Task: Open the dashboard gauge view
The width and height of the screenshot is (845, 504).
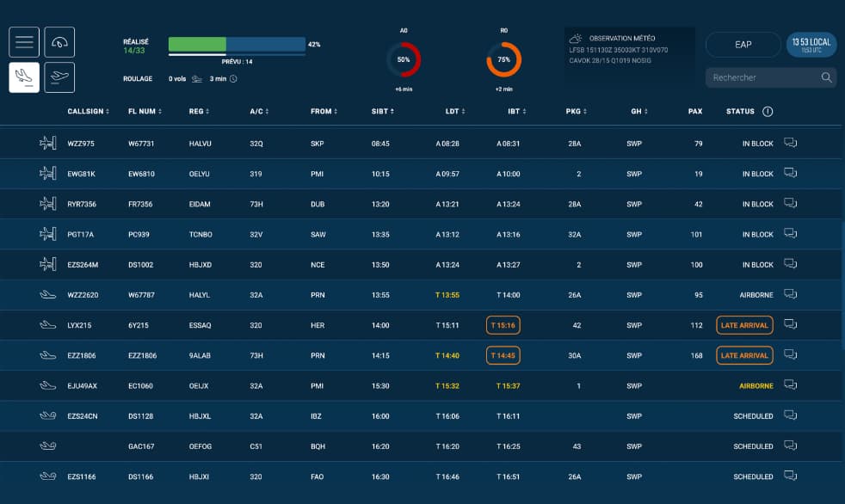Action: click(x=59, y=42)
